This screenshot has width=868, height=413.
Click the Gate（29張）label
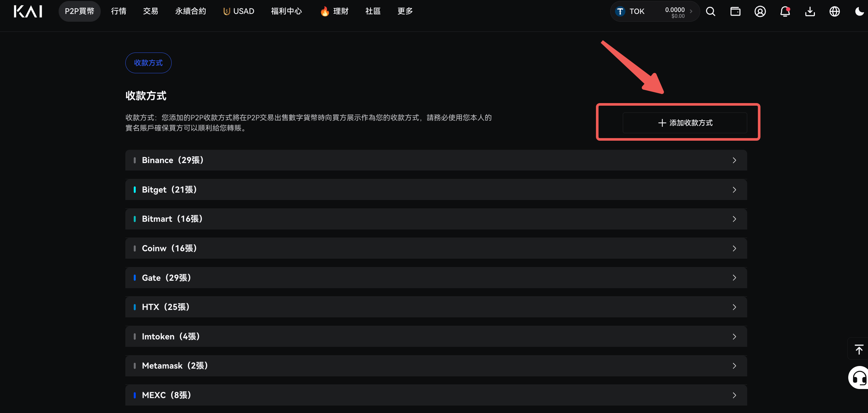(167, 278)
